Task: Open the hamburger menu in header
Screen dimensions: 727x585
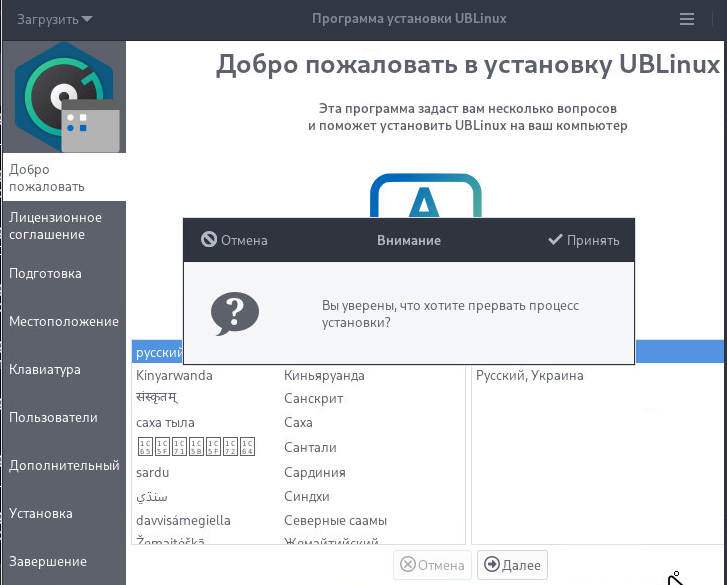Action: click(687, 19)
